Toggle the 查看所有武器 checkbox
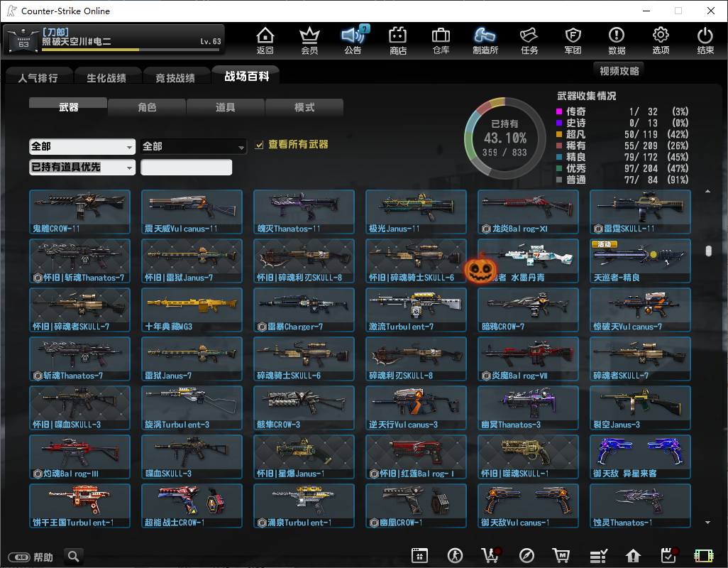 coord(259,145)
